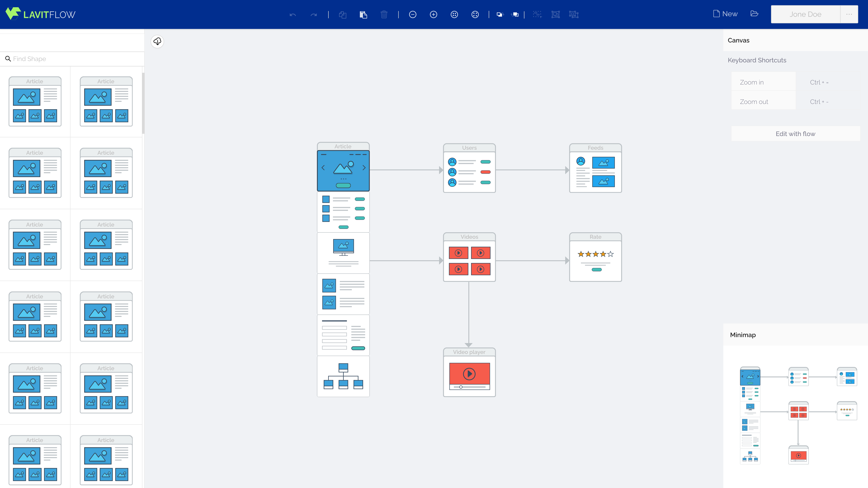Copy the selected shape
This screenshot has width=868, height=488.
343,14
